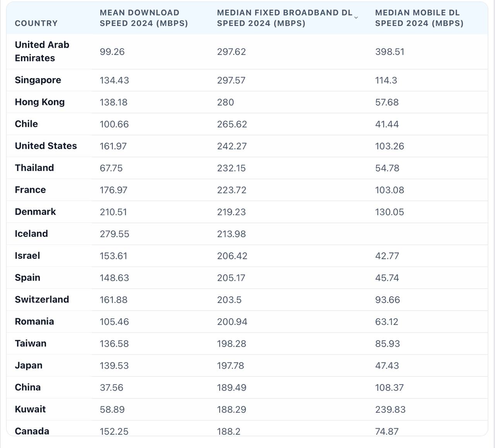Click Japan's 197.78 fixed broadband value
The width and height of the screenshot is (495, 448).
tap(230, 366)
